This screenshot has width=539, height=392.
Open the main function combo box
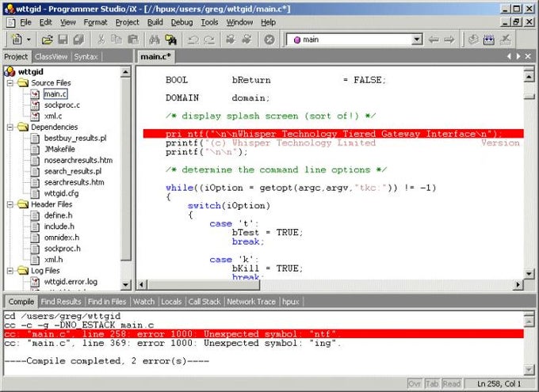pos(417,40)
